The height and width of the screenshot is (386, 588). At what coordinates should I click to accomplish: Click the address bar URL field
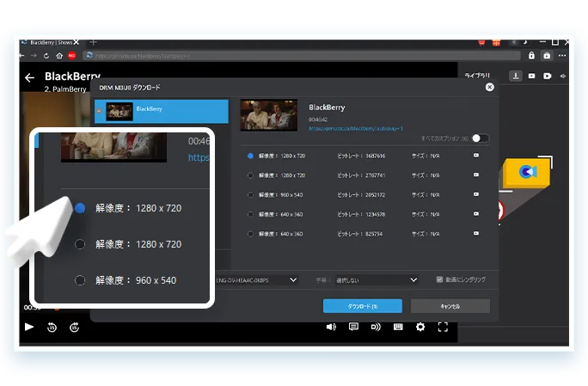click(x=302, y=56)
